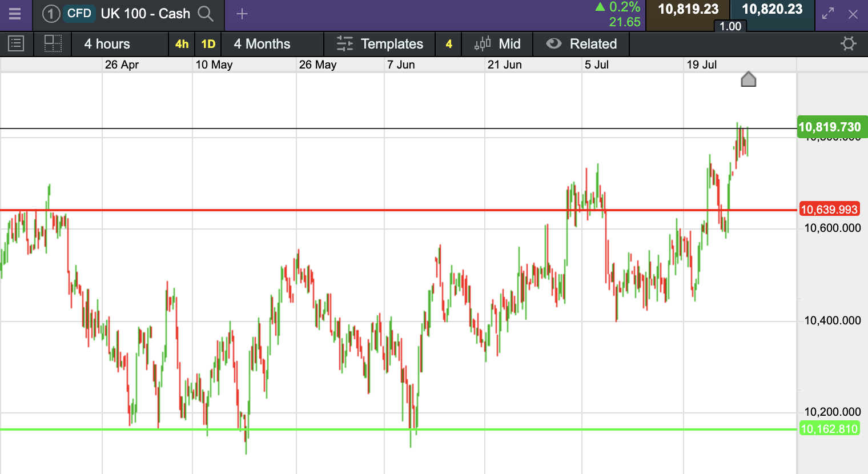Image resolution: width=868 pixels, height=474 pixels.
Task: Toggle the 4h interval shortcut
Action: point(182,44)
